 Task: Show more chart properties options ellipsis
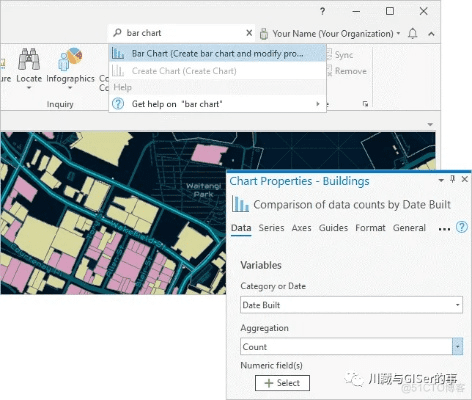(444, 229)
